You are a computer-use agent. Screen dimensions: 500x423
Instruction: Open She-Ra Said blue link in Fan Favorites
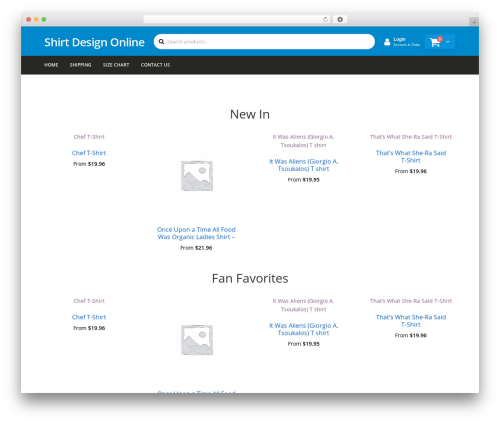(411, 321)
